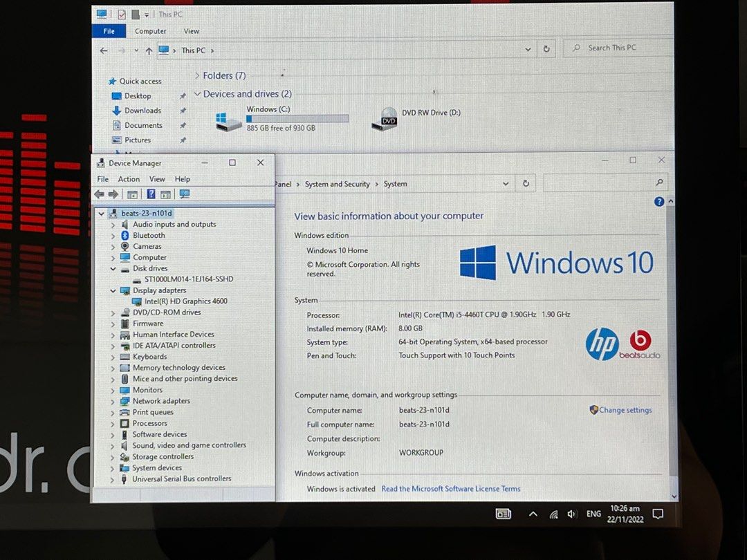Click the volume icon in the system tray
Viewport: 747px width, 560px height.
[571, 514]
